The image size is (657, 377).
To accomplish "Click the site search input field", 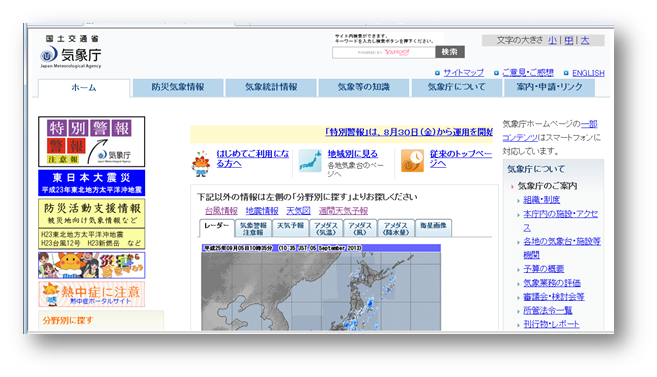I will pyautogui.click(x=384, y=52).
